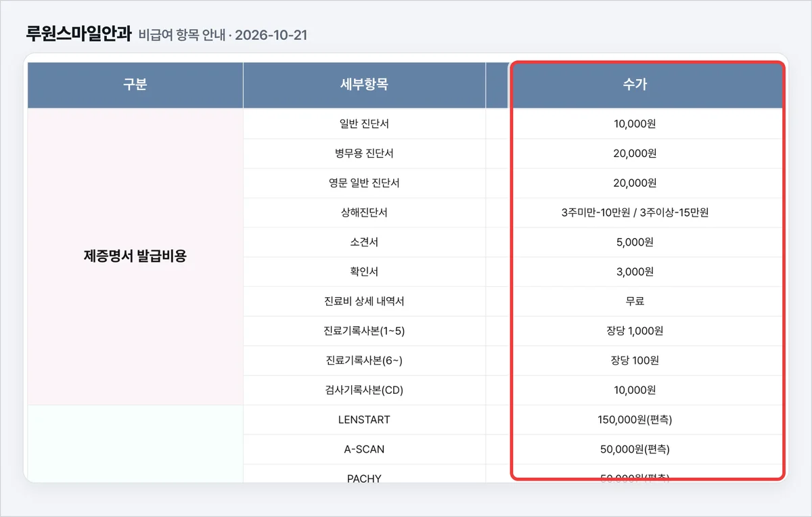
Task: Click the 10,000원 price for 일반 진단서
Action: [635, 124]
